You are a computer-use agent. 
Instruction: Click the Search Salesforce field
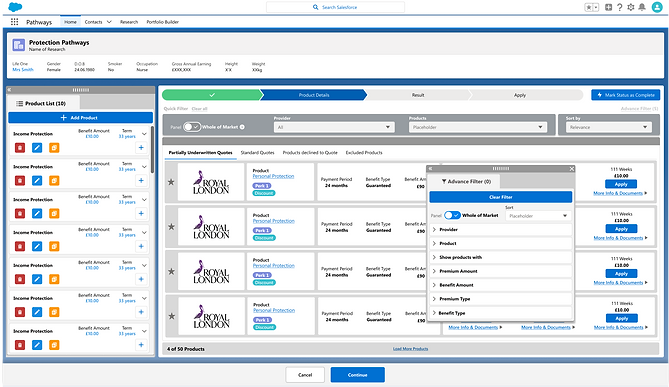[335, 7]
